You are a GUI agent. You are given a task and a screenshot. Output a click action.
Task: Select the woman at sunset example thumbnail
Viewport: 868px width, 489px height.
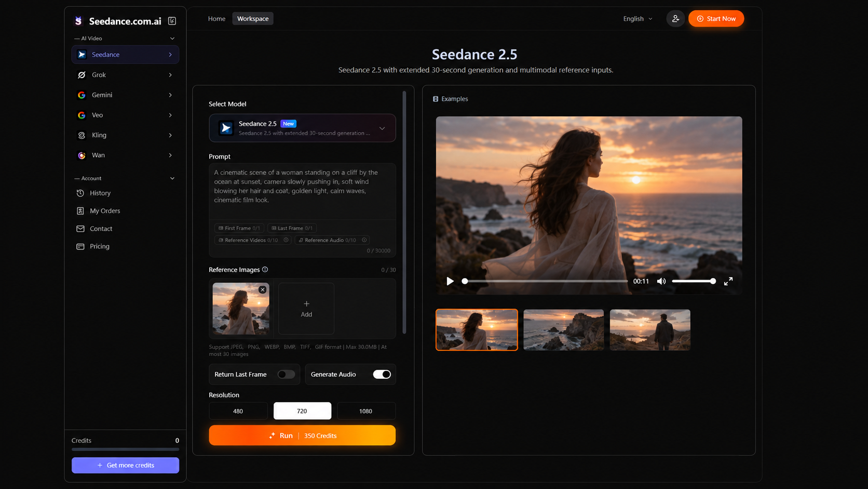pyautogui.click(x=477, y=330)
